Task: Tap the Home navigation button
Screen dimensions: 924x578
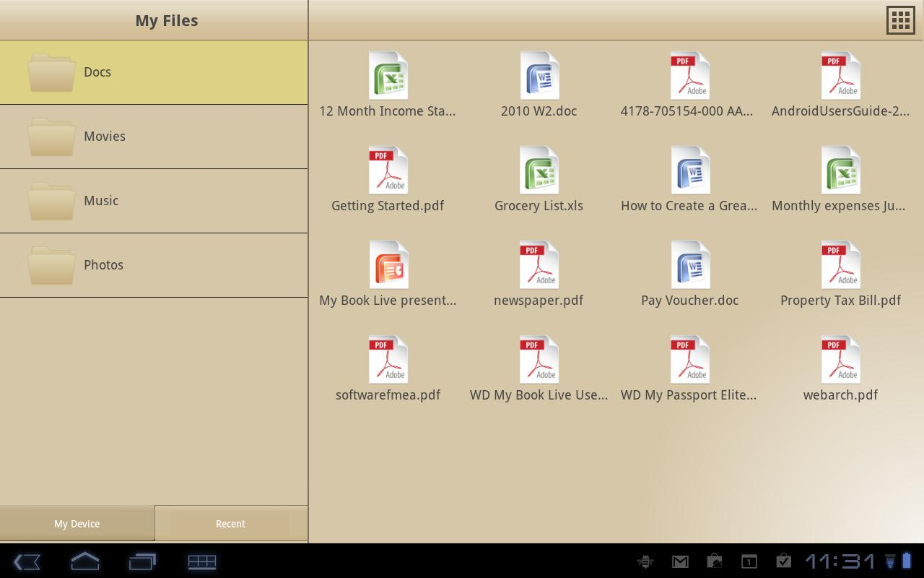Action: (x=84, y=561)
